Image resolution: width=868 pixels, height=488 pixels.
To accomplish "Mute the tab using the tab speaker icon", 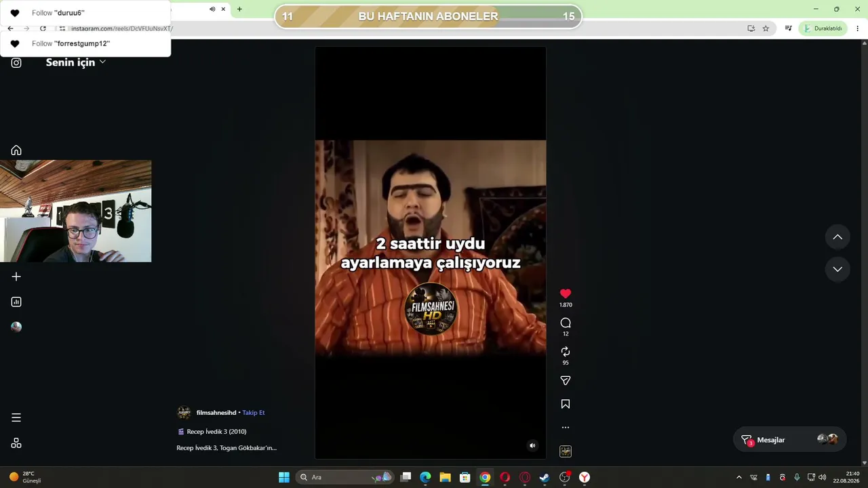I will 212,9.
